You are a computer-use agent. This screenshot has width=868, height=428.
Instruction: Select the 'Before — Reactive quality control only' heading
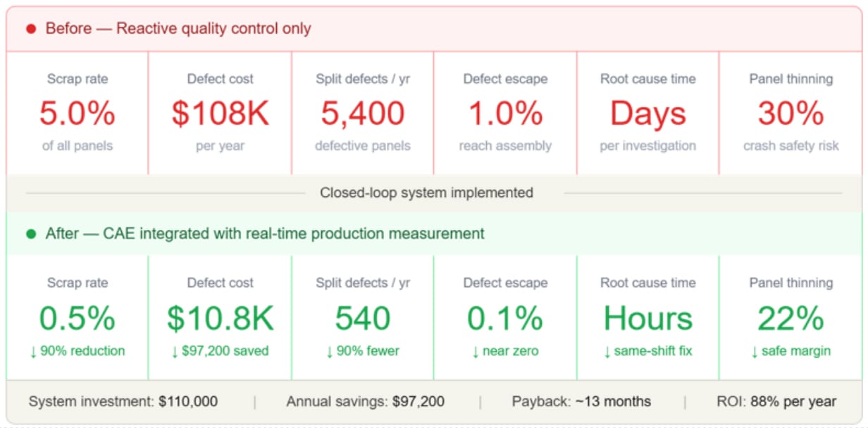pos(178,29)
